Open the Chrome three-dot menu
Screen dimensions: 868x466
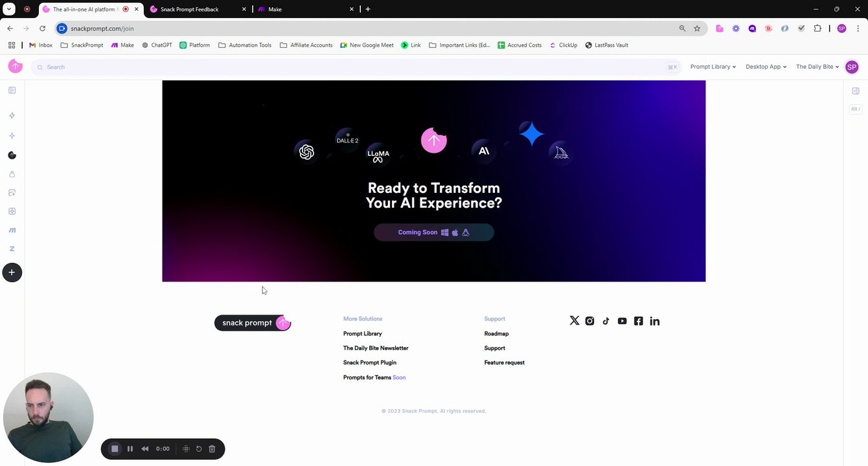[858, 28]
